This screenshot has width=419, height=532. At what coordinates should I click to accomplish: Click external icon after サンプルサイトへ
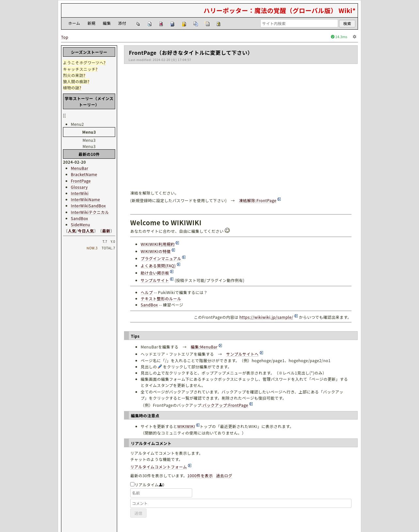pos(261,353)
